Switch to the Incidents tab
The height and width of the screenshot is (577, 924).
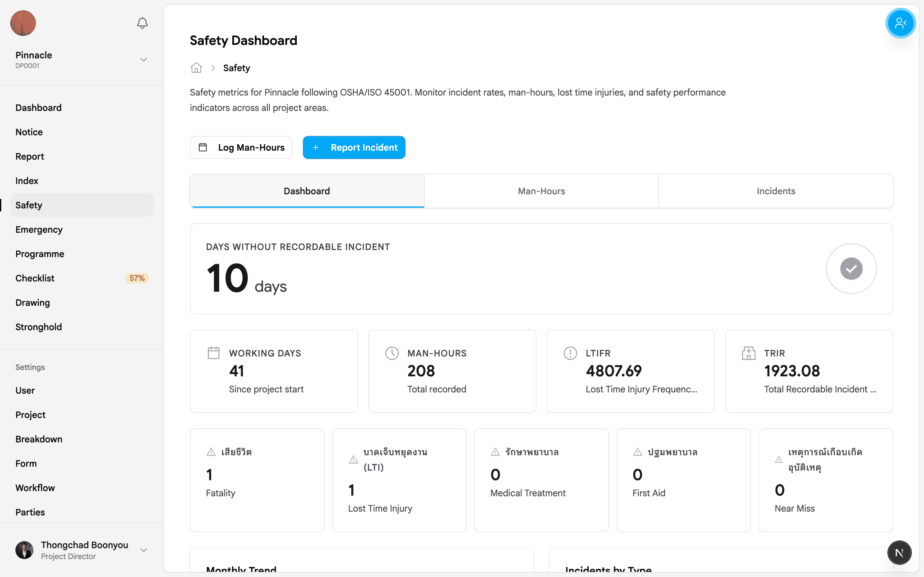(x=775, y=191)
